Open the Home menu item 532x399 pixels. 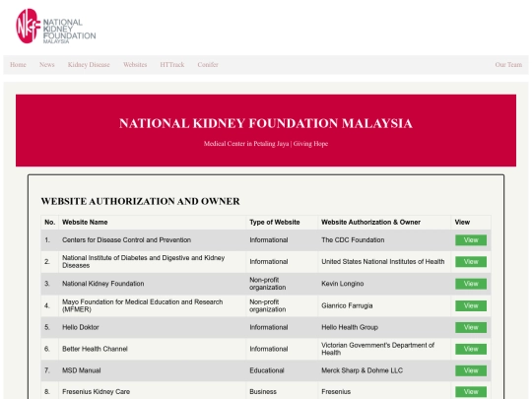point(18,64)
